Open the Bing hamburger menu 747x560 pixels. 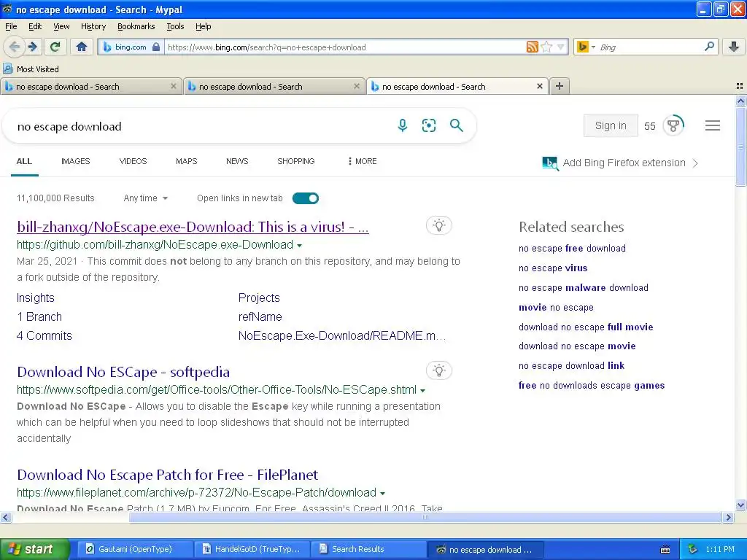point(712,125)
